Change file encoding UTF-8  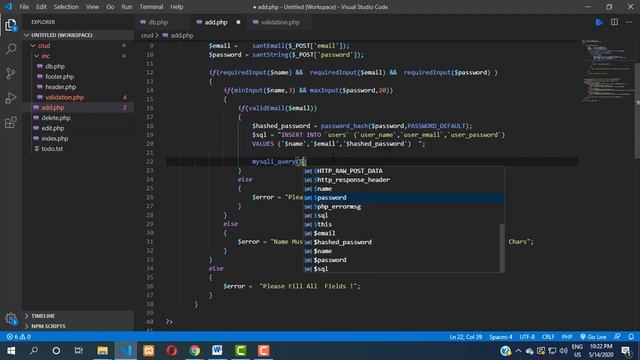pyautogui.click(x=527, y=337)
